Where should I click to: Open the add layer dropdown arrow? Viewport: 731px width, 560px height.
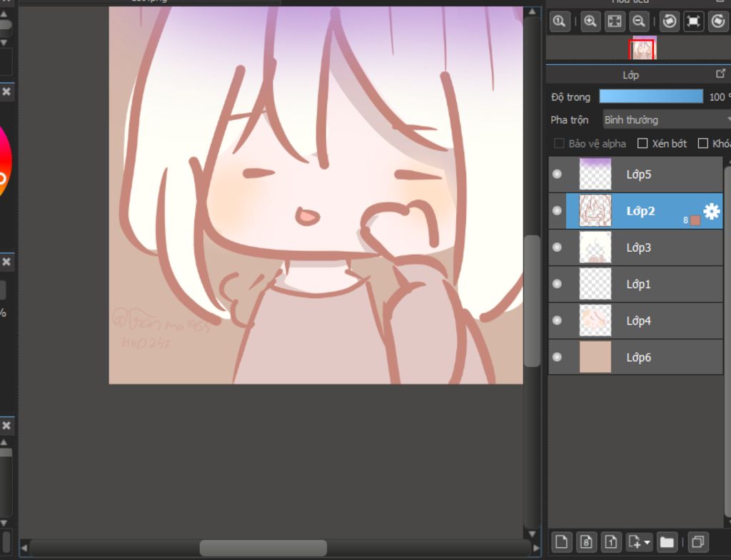pyautogui.click(x=647, y=543)
